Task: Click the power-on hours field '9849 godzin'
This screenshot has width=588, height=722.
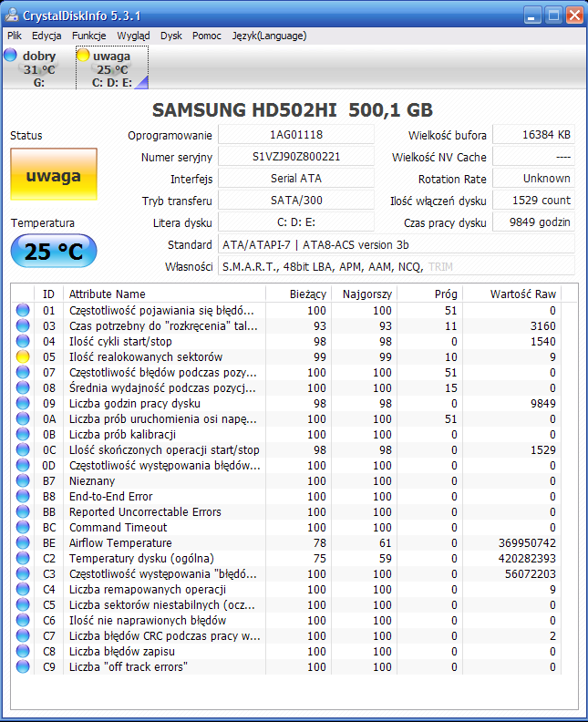Action: click(533, 222)
